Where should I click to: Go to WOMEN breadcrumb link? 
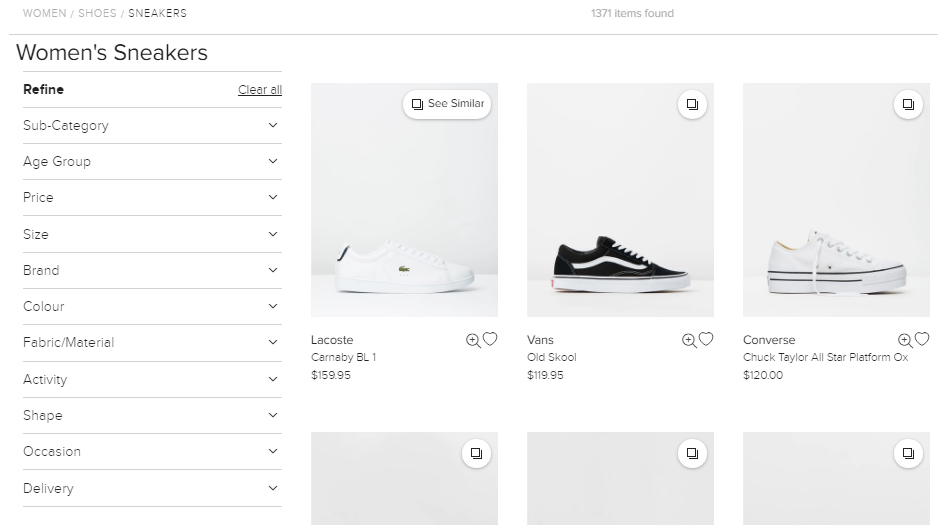45,13
